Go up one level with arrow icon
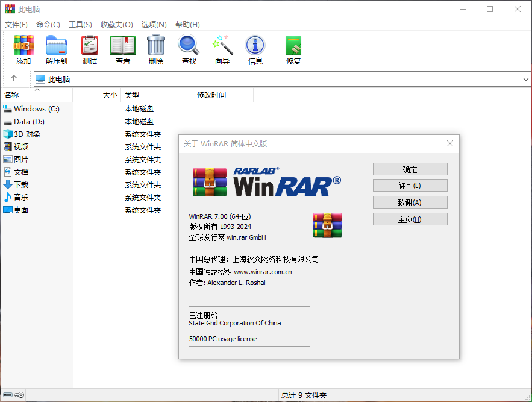 (x=14, y=78)
